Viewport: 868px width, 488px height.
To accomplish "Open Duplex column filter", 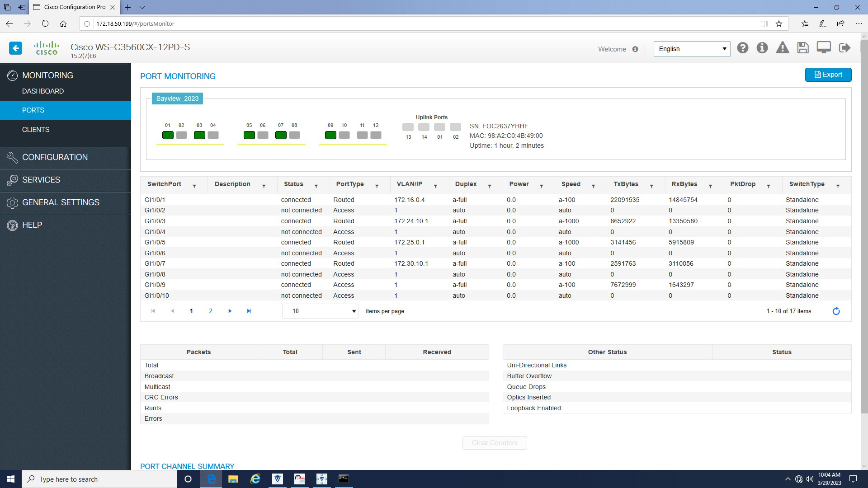I will click(x=489, y=186).
